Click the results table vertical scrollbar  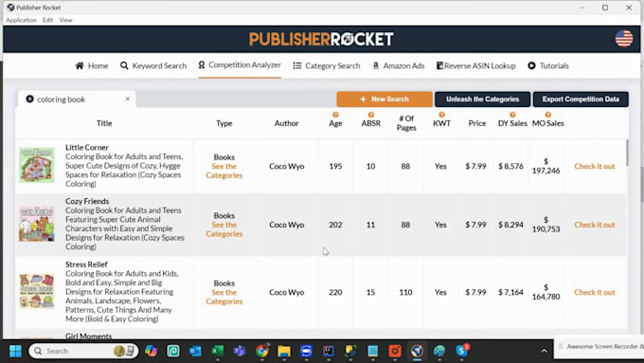(x=627, y=153)
